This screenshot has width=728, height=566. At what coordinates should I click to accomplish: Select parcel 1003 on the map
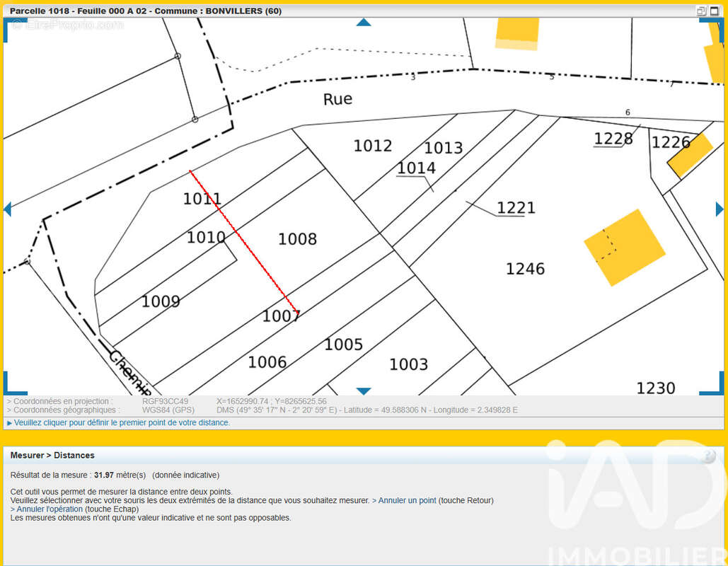click(x=409, y=364)
